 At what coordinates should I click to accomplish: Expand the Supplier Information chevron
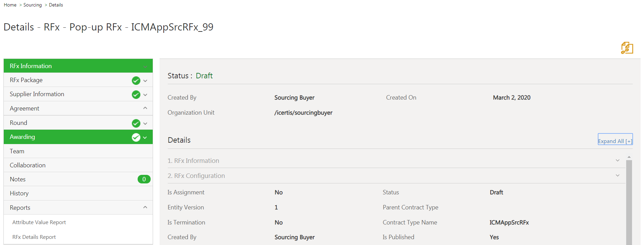146,95
